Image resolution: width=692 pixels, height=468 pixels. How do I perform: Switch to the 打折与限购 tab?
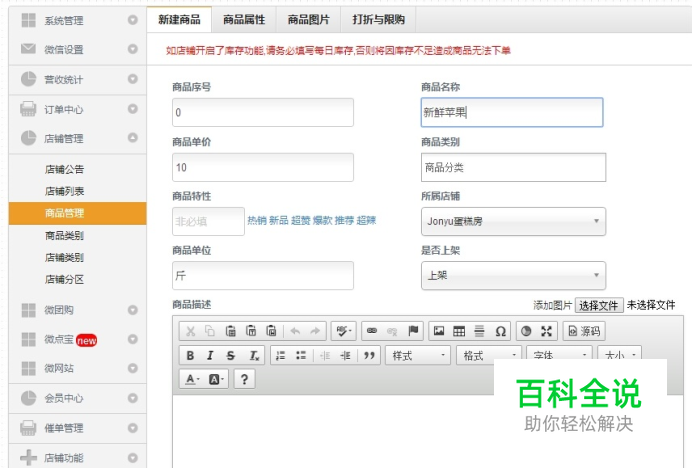click(x=379, y=20)
